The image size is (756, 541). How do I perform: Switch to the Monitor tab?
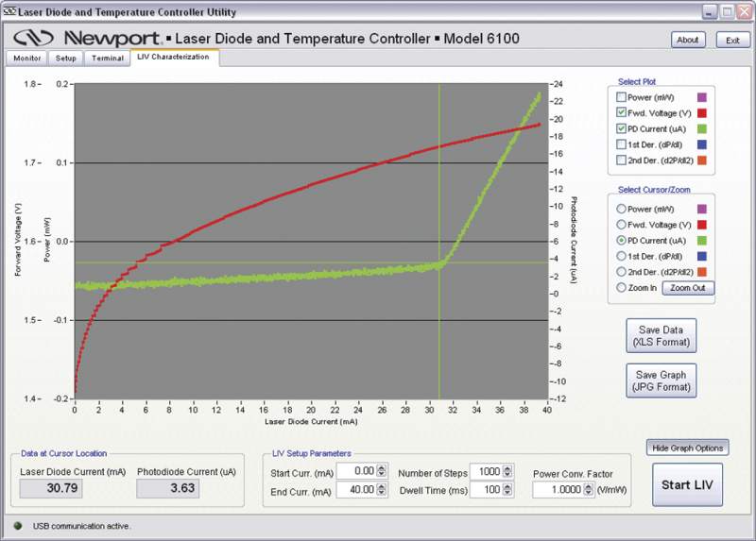[x=27, y=58]
